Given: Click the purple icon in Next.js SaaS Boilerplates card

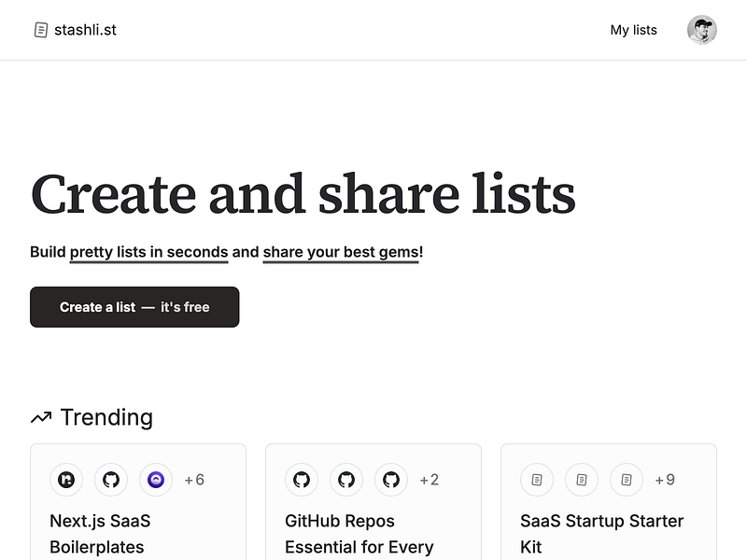Looking at the screenshot, I should pos(156,480).
